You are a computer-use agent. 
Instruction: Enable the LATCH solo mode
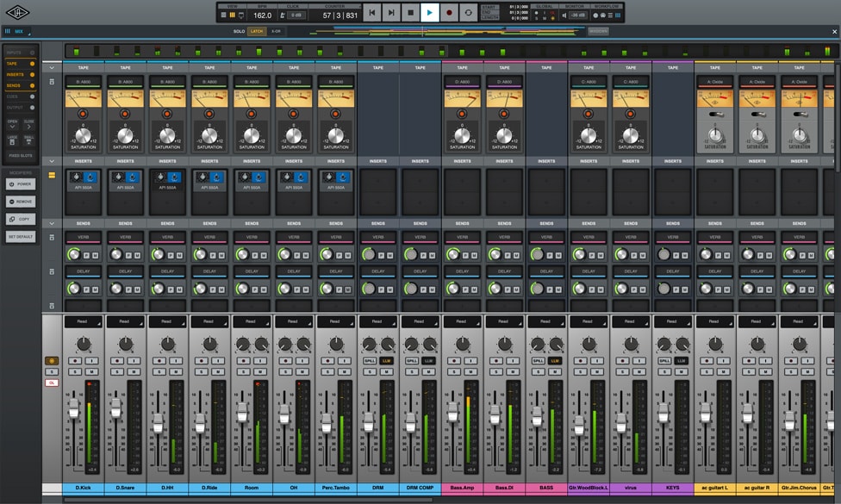click(x=257, y=31)
